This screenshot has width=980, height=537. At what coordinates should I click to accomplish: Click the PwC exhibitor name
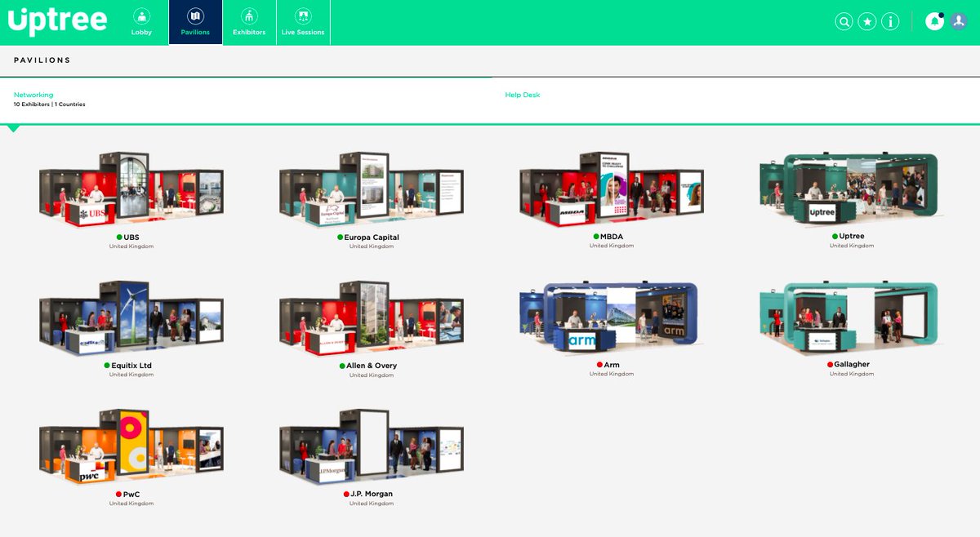pos(132,495)
